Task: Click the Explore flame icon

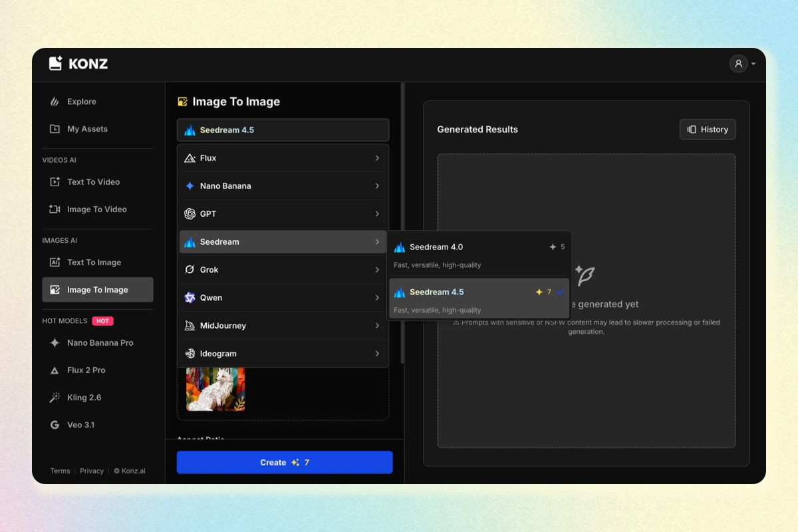Action: (55, 102)
